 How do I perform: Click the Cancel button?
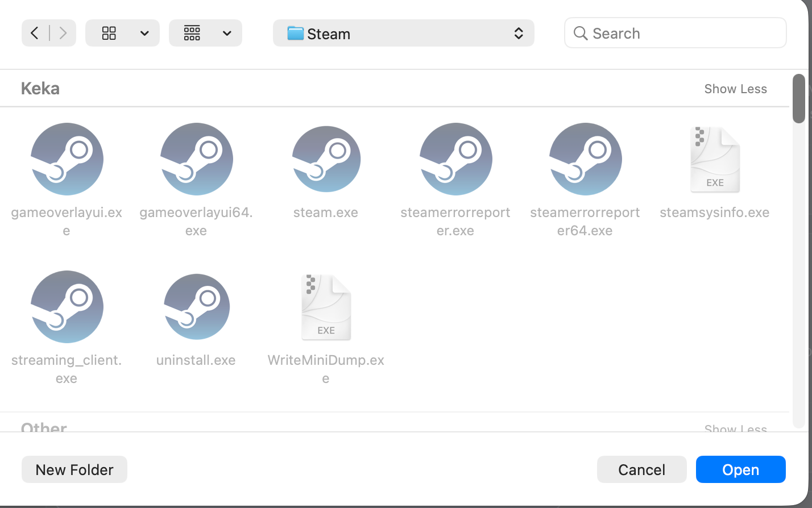tap(642, 469)
